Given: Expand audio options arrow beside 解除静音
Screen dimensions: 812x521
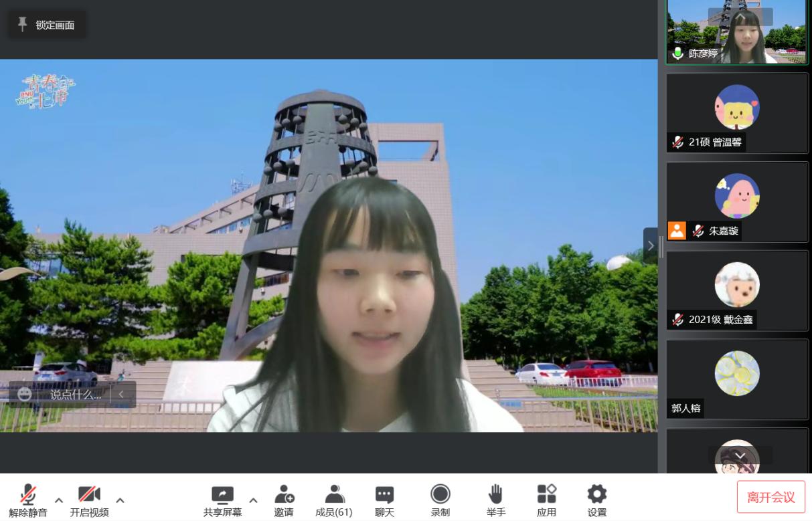Looking at the screenshot, I should point(59,500).
